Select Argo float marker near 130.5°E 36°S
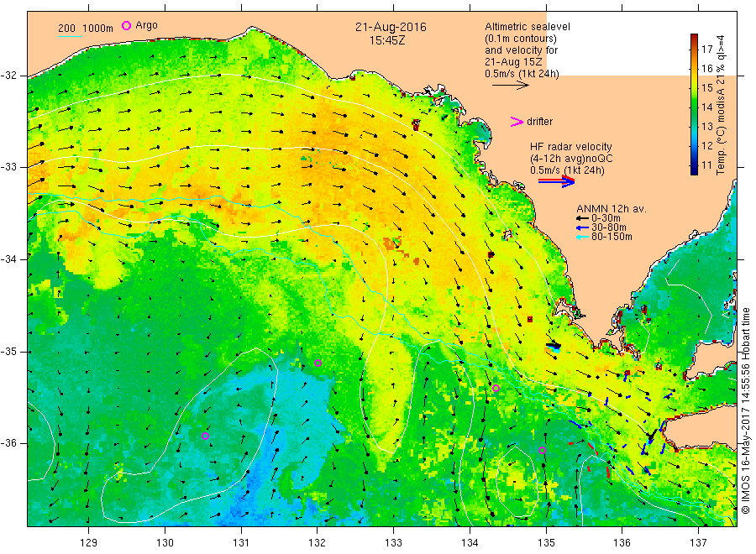 (205, 436)
